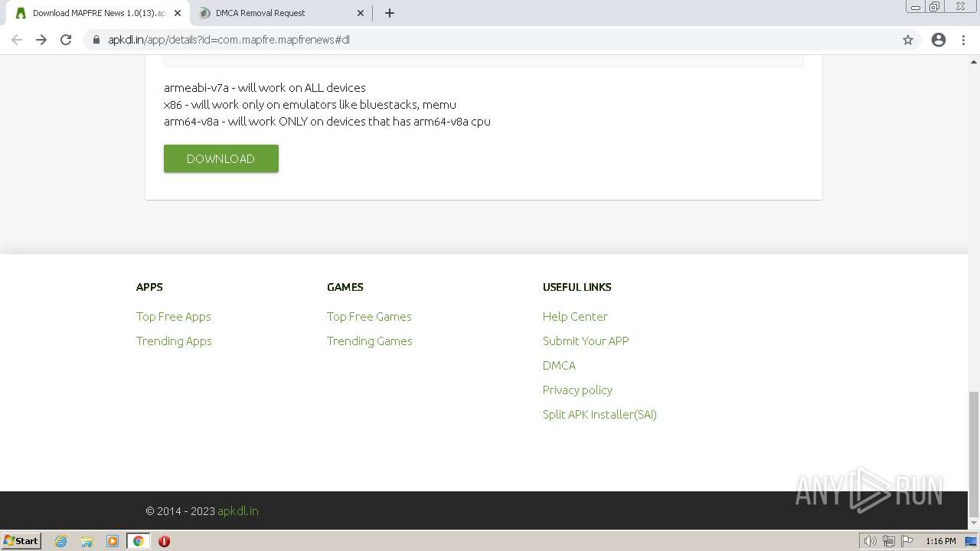The height and width of the screenshot is (551, 980).
Task: Click the USEFUL LINKS heading
Action: tap(577, 287)
